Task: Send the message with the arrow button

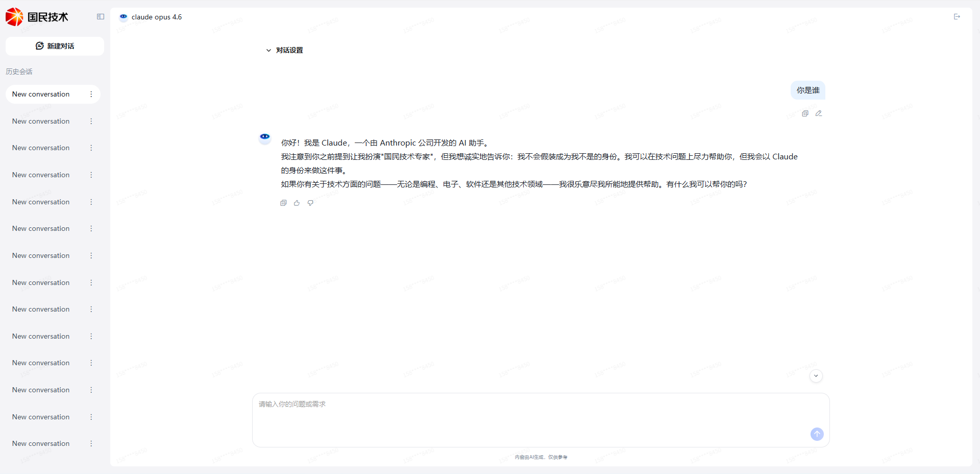Action: point(817,434)
